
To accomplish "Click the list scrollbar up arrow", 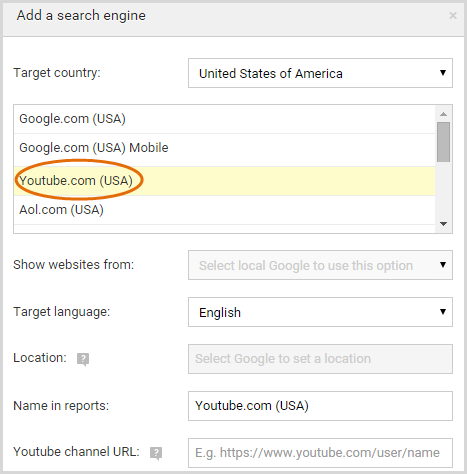I will [443, 114].
